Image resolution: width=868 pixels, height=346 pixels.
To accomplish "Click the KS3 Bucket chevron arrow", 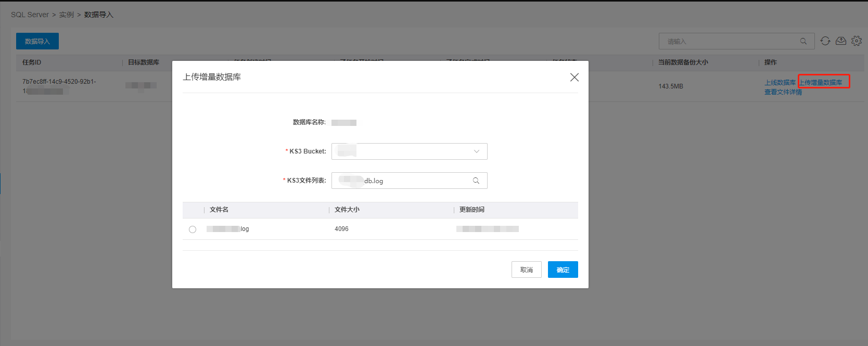I will click(x=476, y=151).
